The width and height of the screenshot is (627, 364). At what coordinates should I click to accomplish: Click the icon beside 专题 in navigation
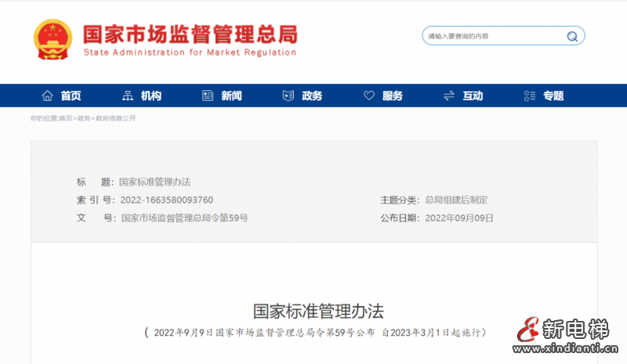(x=530, y=96)
